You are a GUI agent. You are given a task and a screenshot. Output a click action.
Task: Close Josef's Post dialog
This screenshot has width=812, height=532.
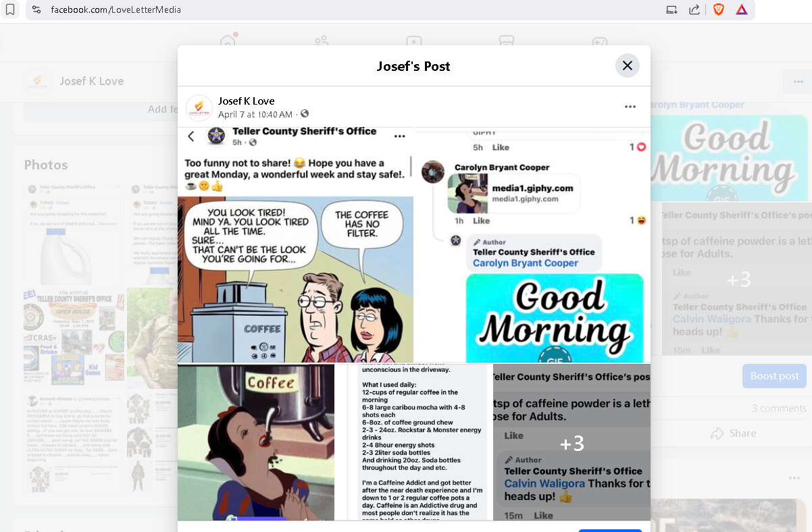[627, 65]
